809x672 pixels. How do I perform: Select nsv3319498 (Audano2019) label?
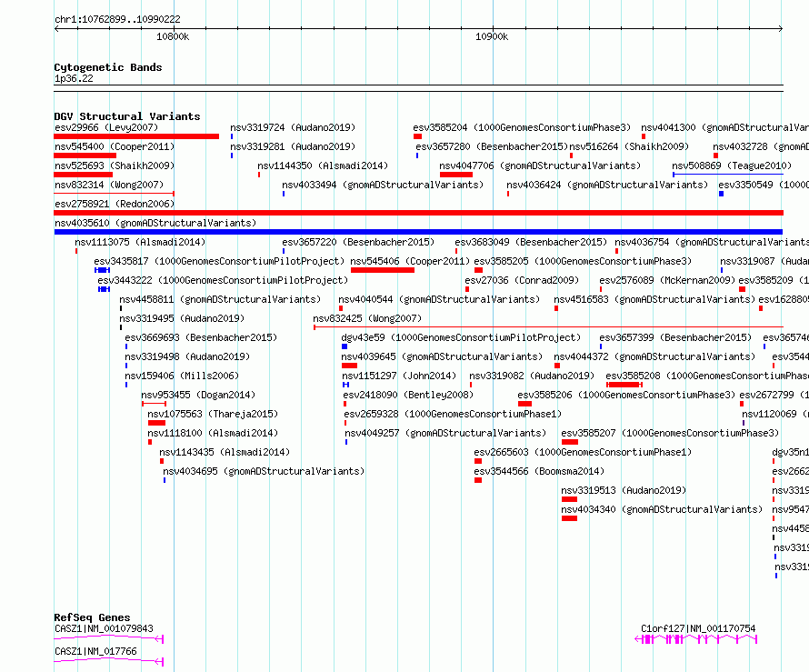point(187,356)
